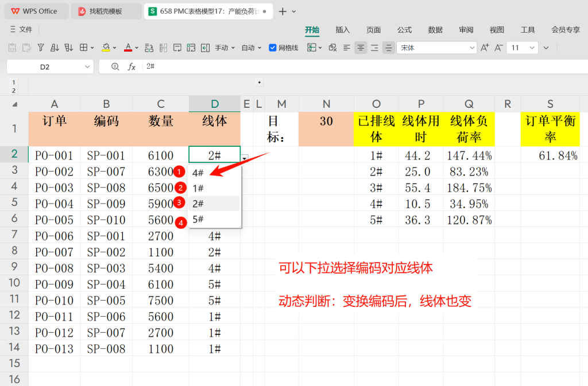Click the row height adjust icon
Image resolution: width=588 pixels, height=386 pixels.
pyautogui.click(x=149, y=48)
